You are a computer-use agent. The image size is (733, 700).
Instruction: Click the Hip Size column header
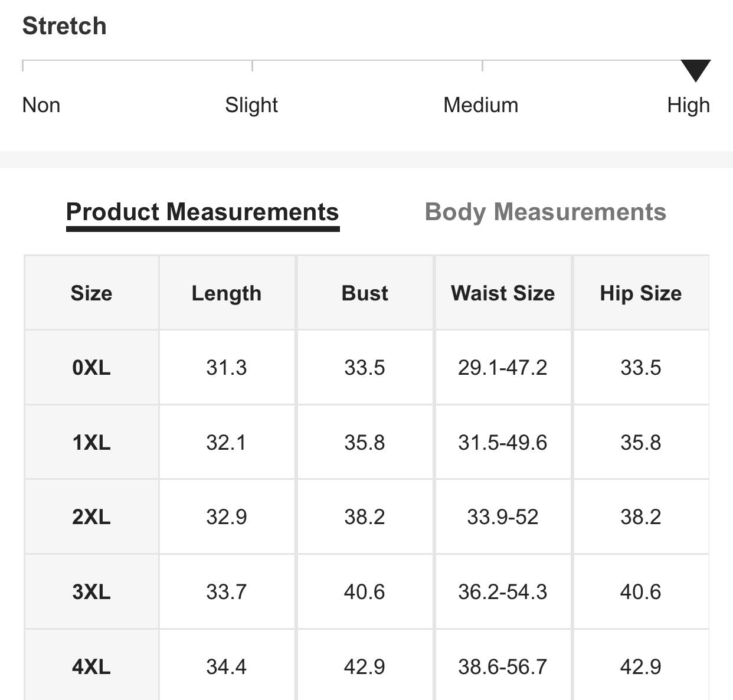[x=641, y=293]
